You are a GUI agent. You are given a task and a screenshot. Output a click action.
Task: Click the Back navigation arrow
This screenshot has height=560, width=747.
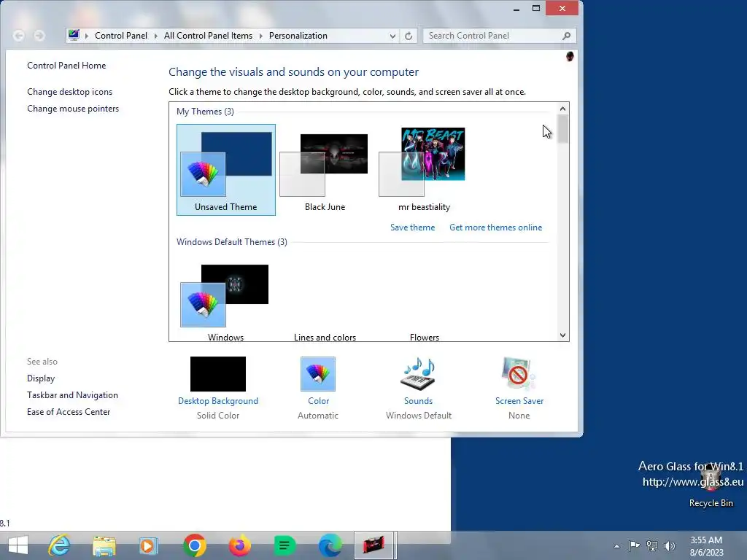18,36
